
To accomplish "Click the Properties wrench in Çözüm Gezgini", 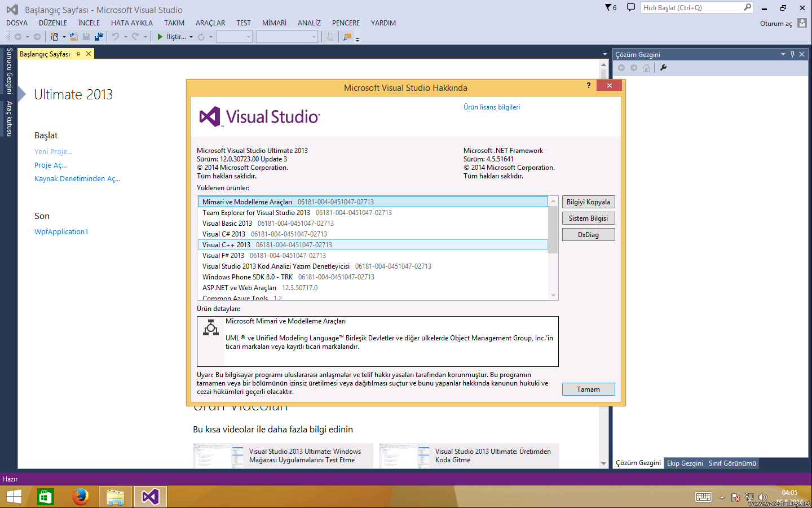I will 663,68.
